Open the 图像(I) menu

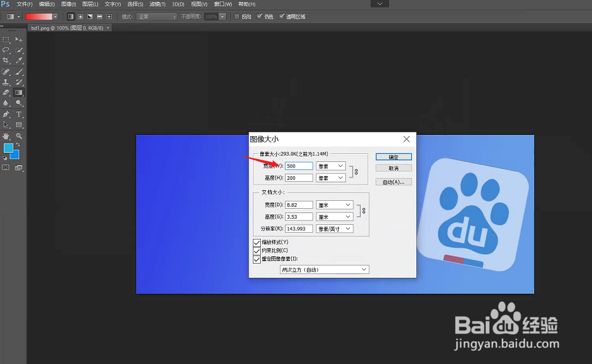[x=68, y=4]
